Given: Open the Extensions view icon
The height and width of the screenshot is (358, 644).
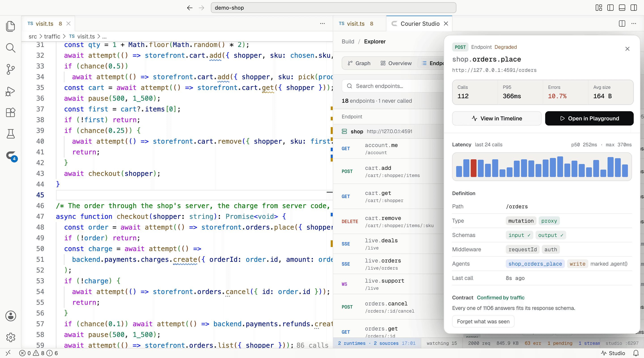Looking at the screenshot, I should pyautogui.click(x=11, y=113).
